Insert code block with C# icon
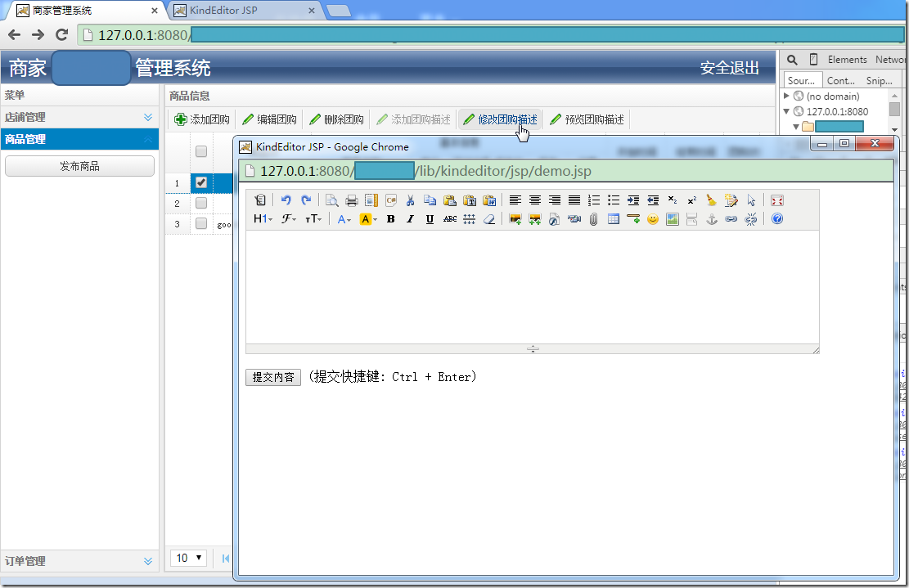909x588 pixels. [x=391, y=200]
